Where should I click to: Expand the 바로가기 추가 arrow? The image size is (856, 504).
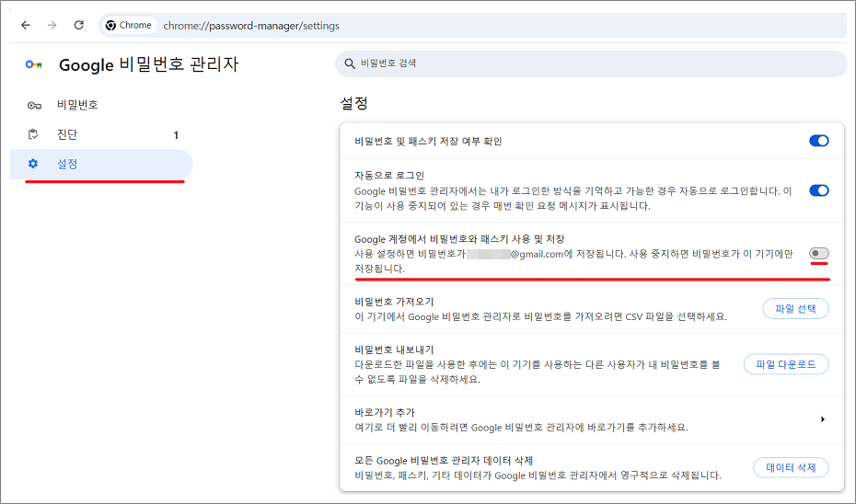tap(823, 419)
